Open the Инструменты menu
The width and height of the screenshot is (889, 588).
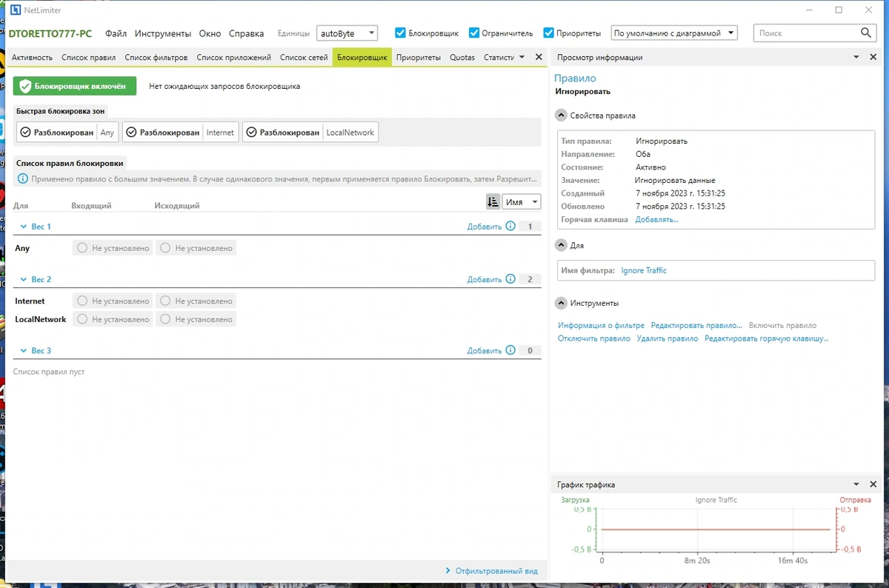pos(163,33)
